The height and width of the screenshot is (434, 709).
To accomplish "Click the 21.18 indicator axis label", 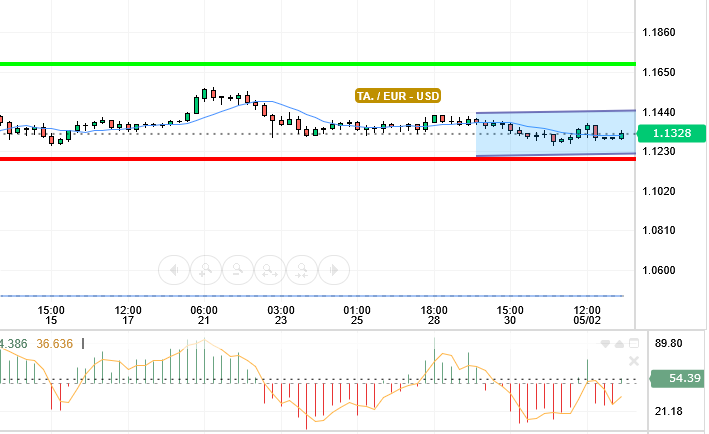I will pyautogui.click(x=668, y=411).
